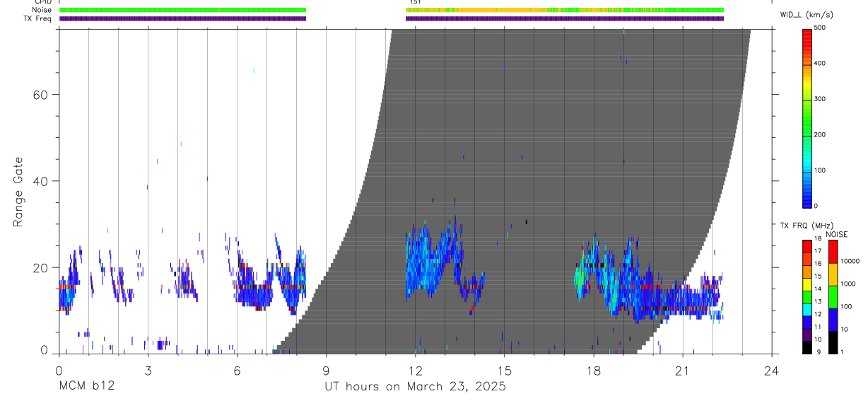Click the purple TX Freq strip before hour 9
The height and width of the screenshot is (401, 868).
click(182, 18)
